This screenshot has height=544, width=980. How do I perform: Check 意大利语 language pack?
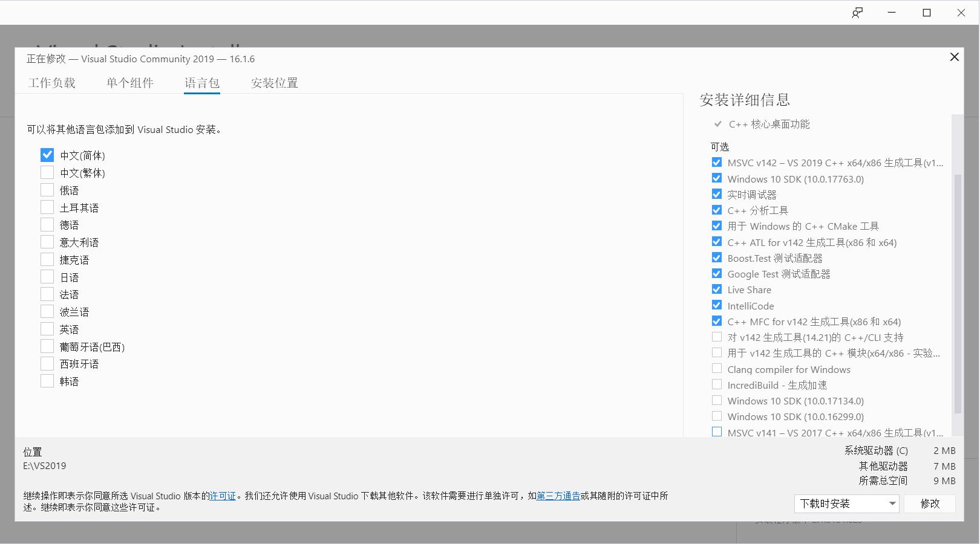[x=47, y=242]
